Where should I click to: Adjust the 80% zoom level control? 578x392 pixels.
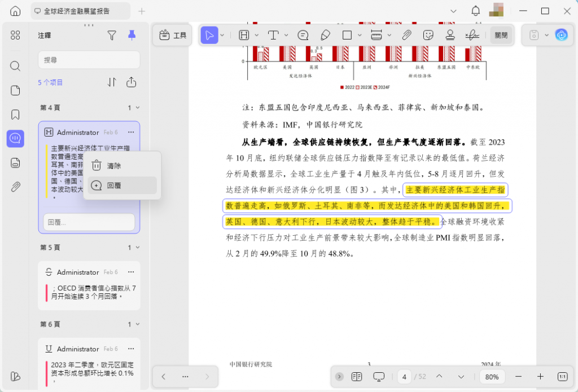[x=492, y=376]
